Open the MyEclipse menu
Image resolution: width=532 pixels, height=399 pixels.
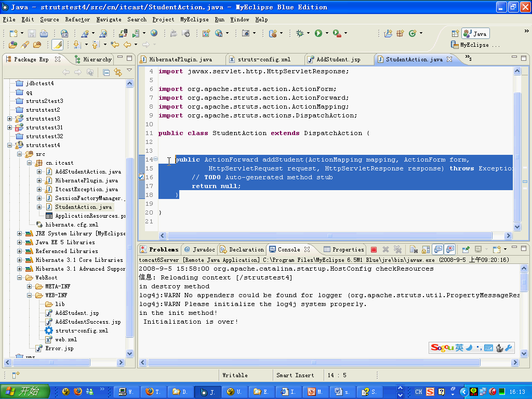(x=194, y=19)
